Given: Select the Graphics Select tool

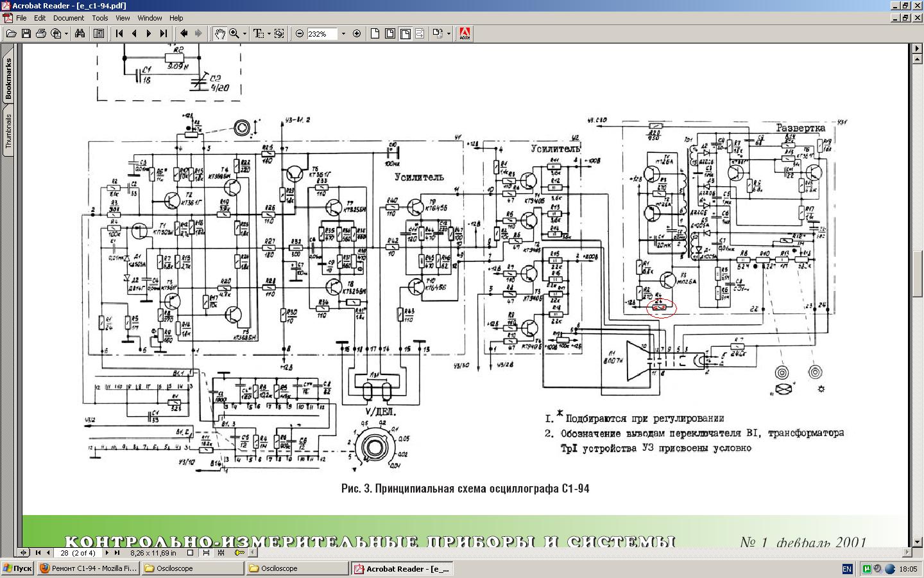Looking at the screenshot, I should (x=279, y=33).
